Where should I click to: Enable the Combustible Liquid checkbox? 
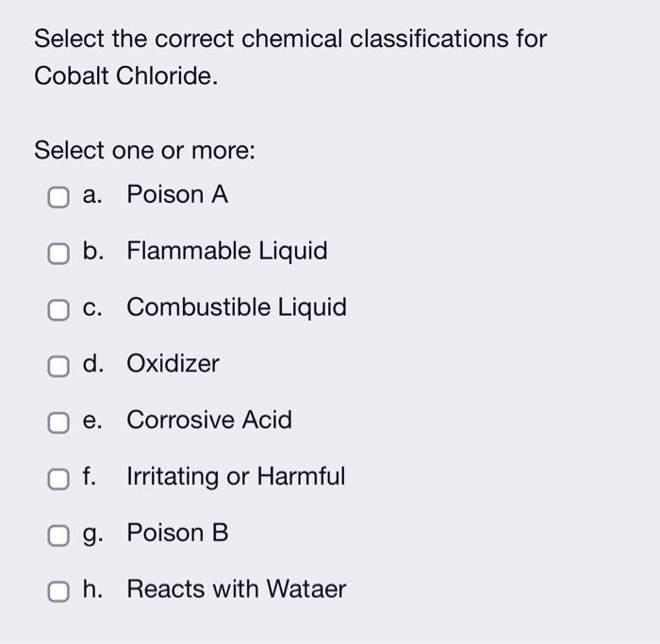pos(58,310)
